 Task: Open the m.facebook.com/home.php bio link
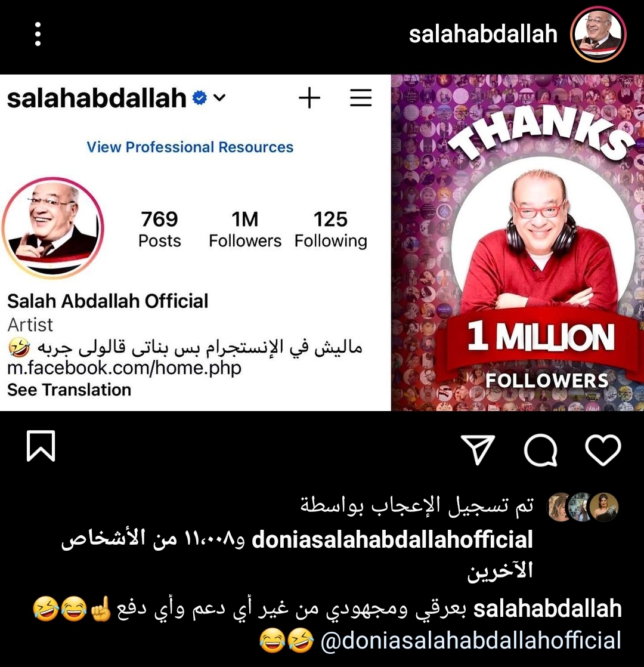point(124,368)
